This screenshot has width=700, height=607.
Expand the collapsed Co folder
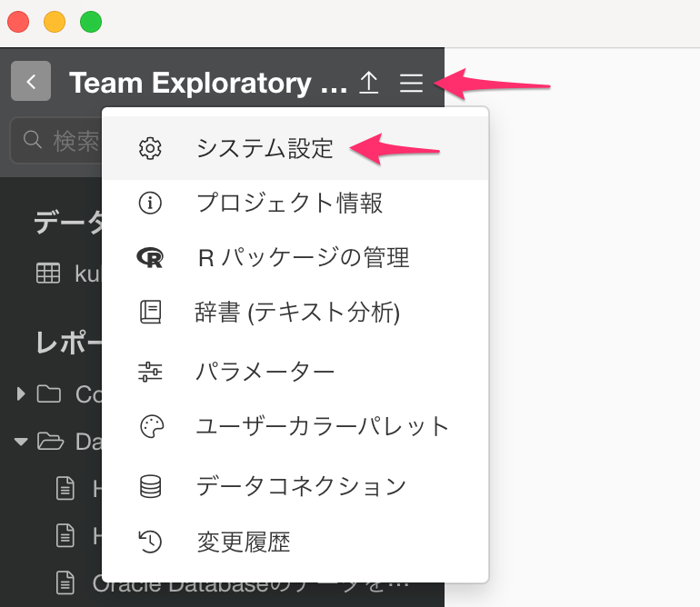pos(21,393)
